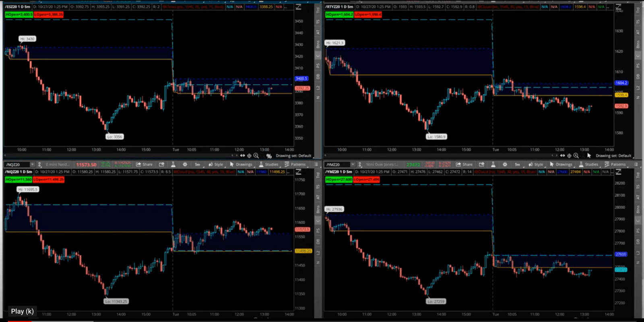
Task: Toggle C side panel on /ESZ20 chart
Action: point(318,56)
